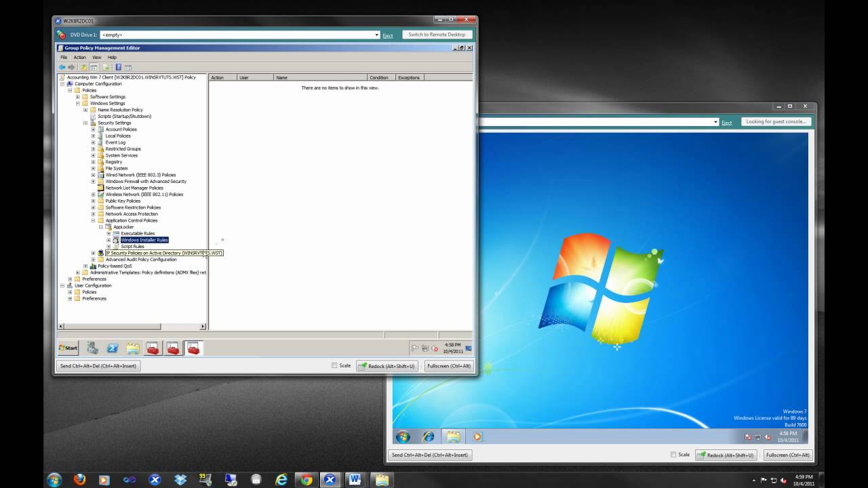The width and height of the screenshot is (868, 488).
Task: Open Windows Media Player in Windows 7 guest
Action: click(477, 436)
